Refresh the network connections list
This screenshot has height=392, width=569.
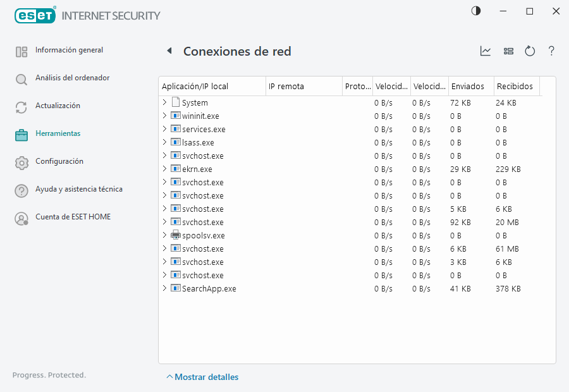click(530, 51)
